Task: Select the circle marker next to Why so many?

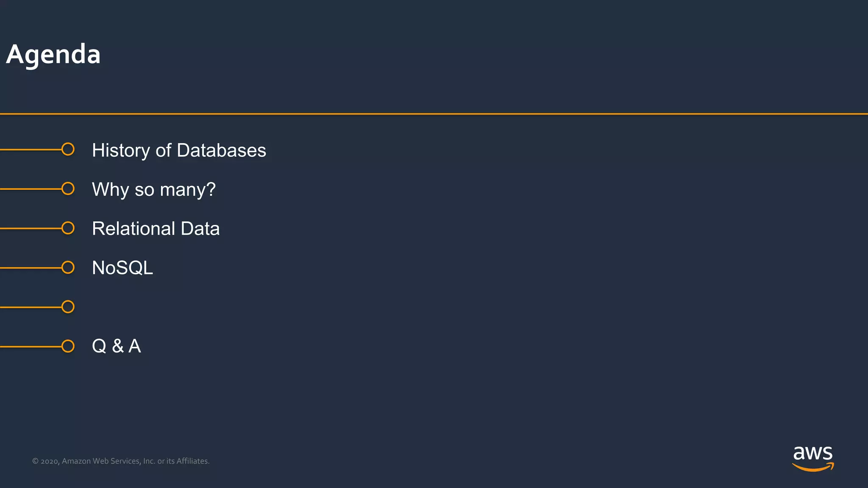Action: [x=68, y=189]
